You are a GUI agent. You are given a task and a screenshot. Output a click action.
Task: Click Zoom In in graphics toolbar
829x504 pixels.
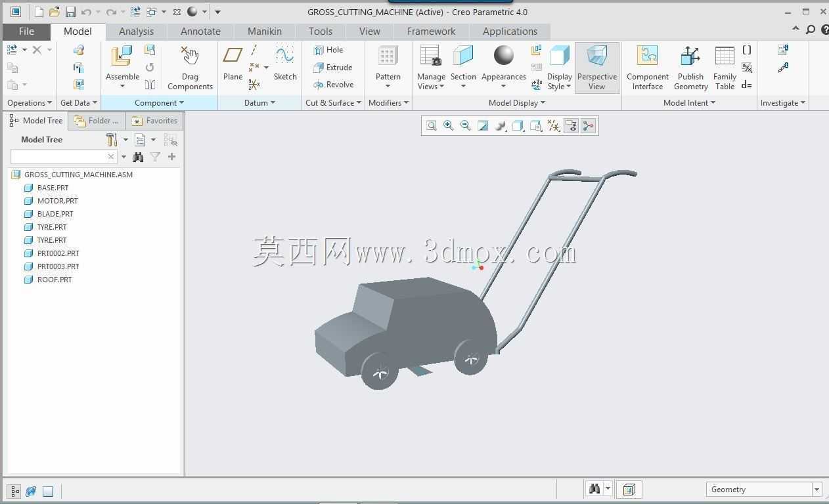pos(449,125)
